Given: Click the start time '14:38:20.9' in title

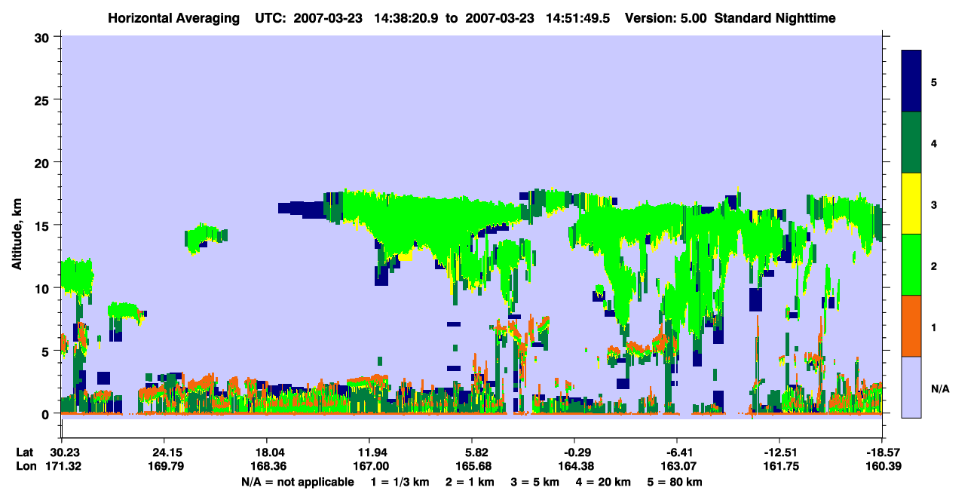Looking at the screenshot, I should coord(407,18).
